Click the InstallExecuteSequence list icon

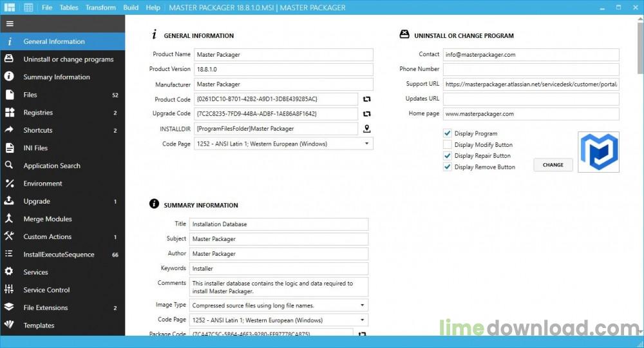[9, 254]
